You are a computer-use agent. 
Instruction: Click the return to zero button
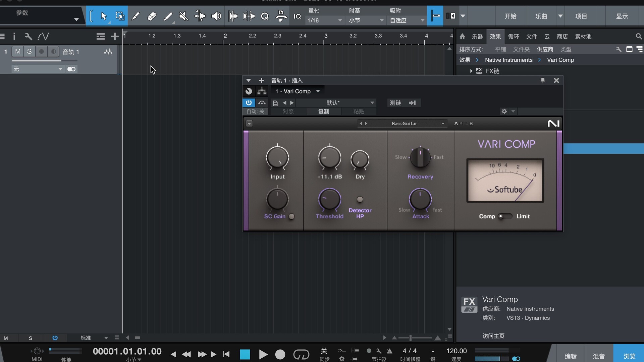point(226,354)
